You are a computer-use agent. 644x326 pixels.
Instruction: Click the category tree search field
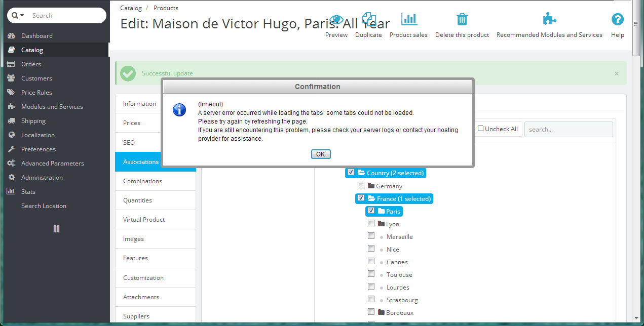[569, 129]
